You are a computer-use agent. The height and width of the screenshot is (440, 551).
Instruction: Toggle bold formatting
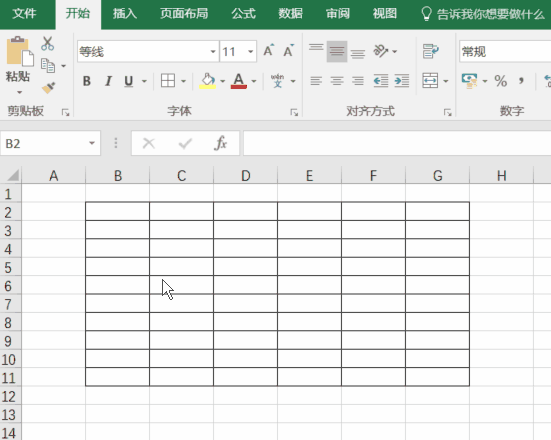pyautogui.click(x=87, y=81)
